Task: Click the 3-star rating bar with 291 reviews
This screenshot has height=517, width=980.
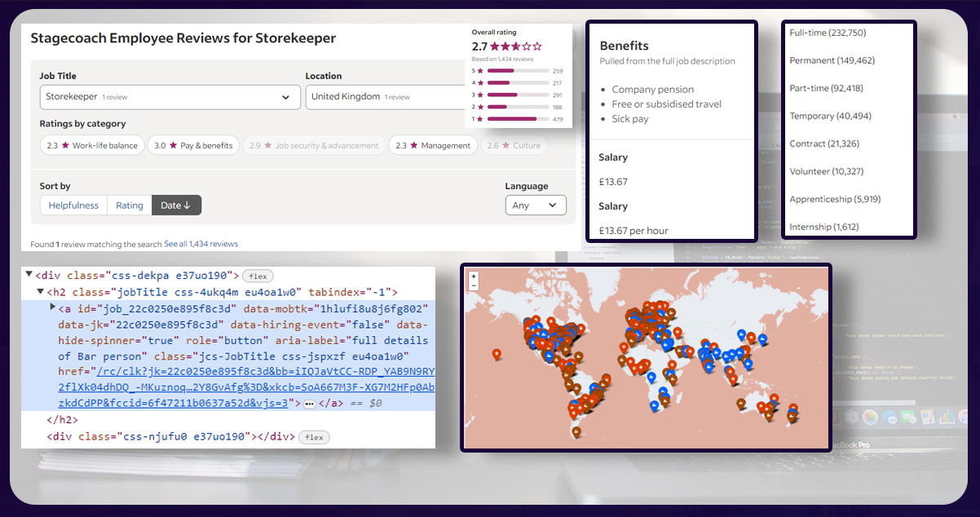Action: [x=518, y=95]
